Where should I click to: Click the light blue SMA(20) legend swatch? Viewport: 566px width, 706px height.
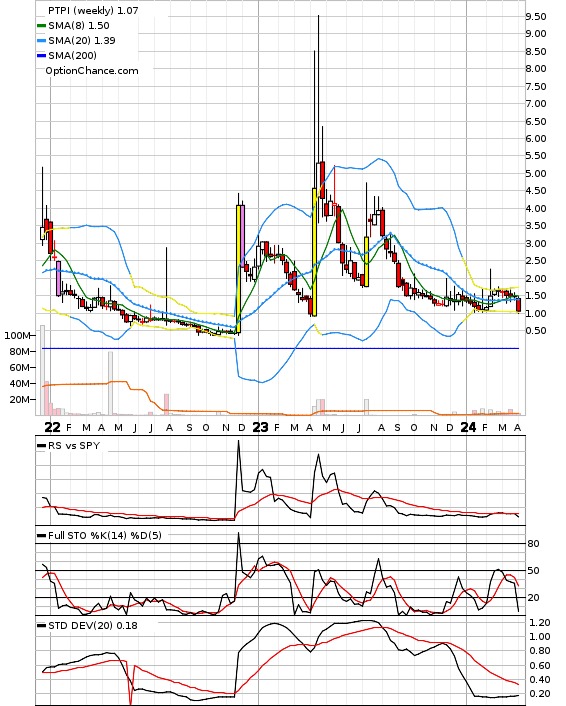[41, 41]
